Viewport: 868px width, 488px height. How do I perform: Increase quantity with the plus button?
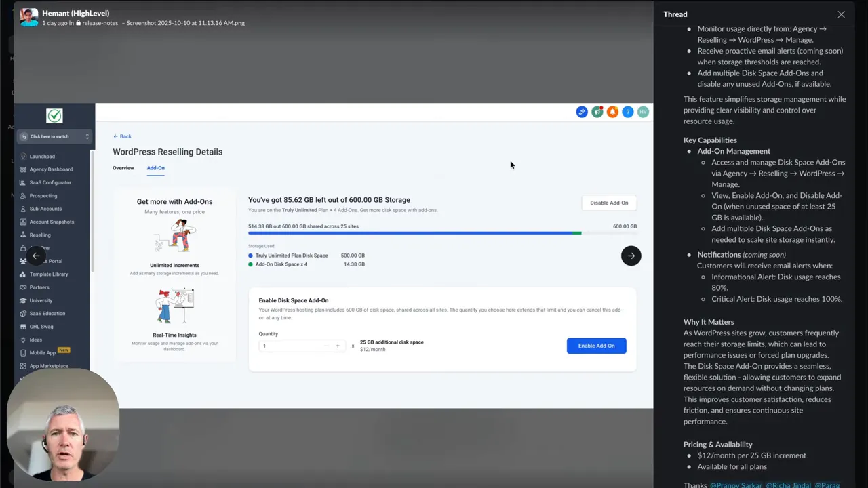(338, 346)
